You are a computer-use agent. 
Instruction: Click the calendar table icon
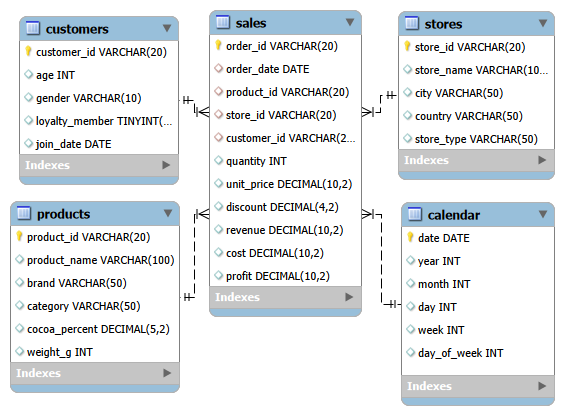[x=414, y=214]
